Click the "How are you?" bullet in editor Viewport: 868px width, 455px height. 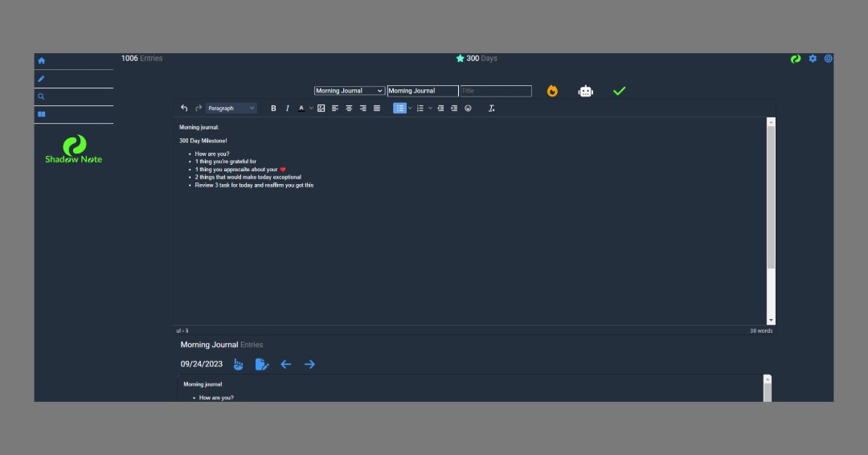coord(212,154)
